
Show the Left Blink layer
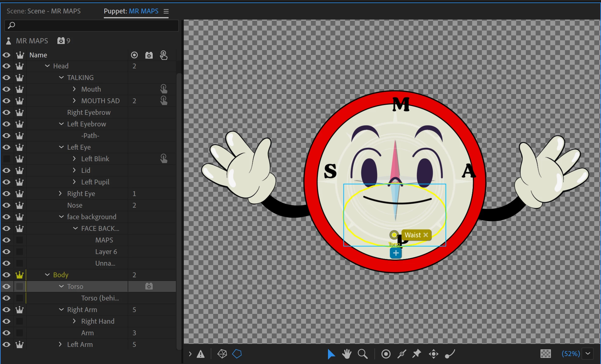coord(6,159)
